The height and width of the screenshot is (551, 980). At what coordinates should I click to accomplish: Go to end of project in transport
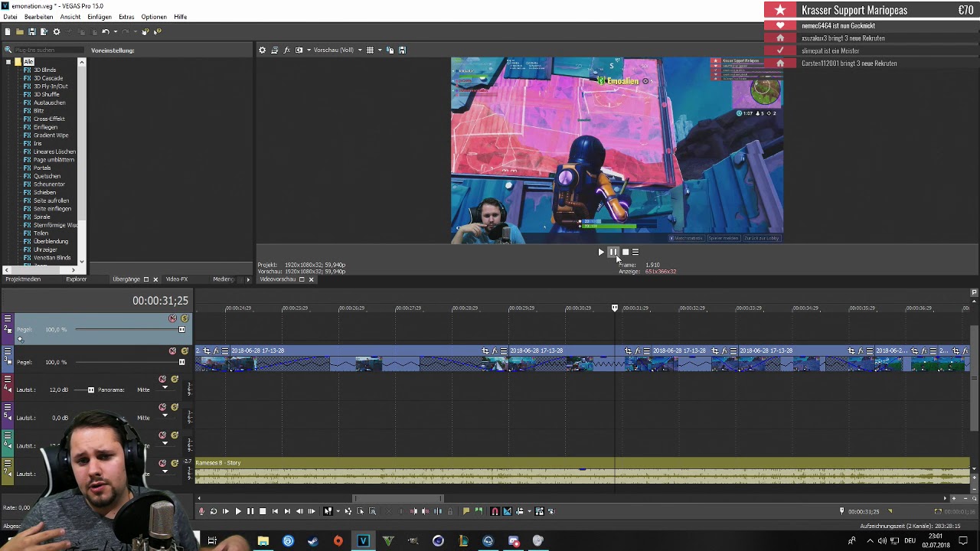click(287, 511)
